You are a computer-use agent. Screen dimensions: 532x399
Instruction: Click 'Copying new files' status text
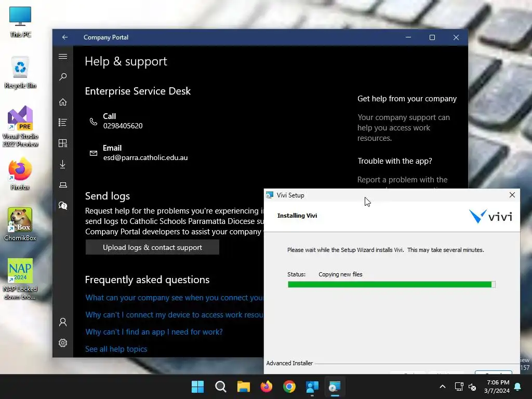tap(340, 274)
